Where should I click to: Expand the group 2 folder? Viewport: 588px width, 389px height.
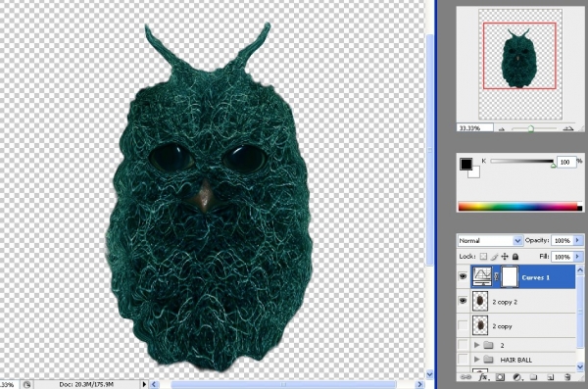click(x=476, y=345)
